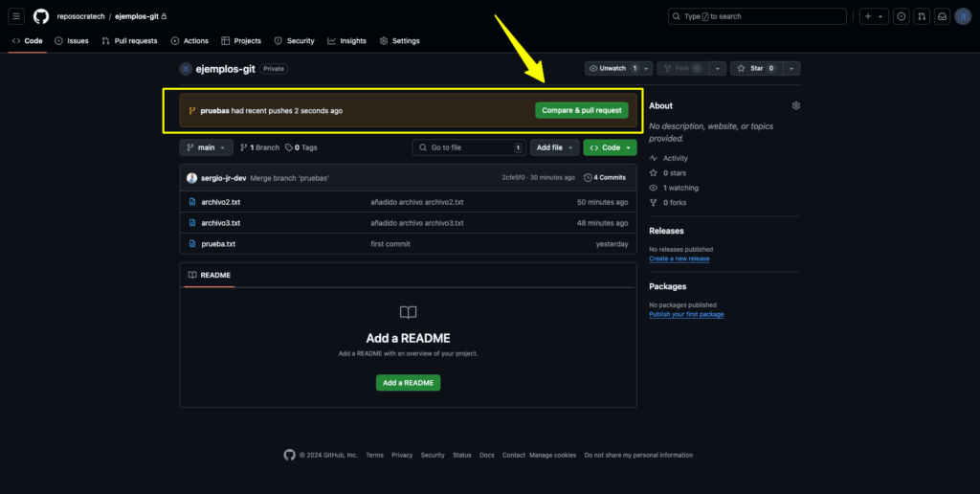Screen dimensions: 980x494
Task: Switch to the Code tab
Action: click(28, 40)
